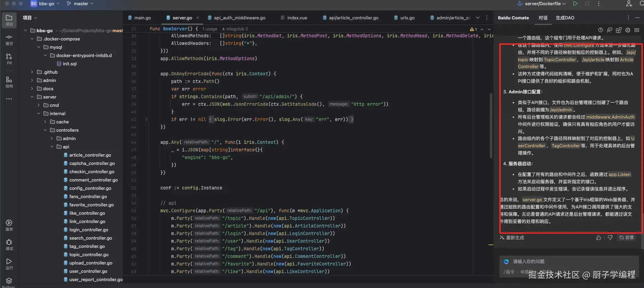Click the debug bug icon in top toolbar
Image resolution: width=644 pixels, height=288 pixels.
tap(587, 3)
